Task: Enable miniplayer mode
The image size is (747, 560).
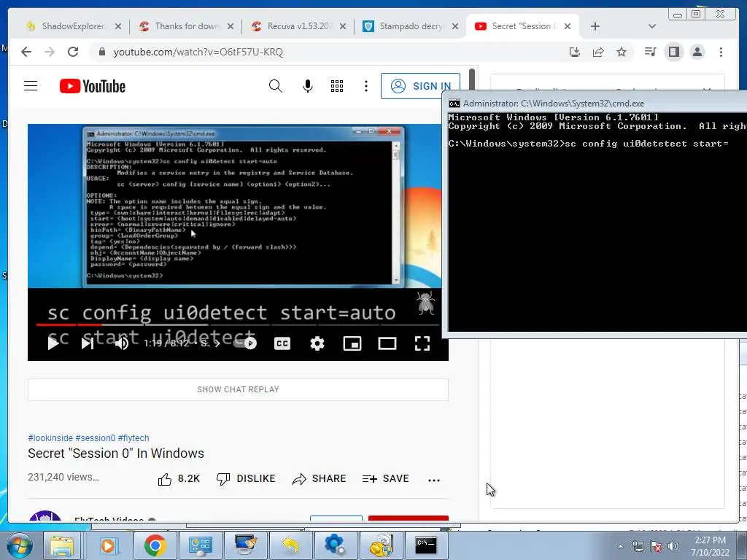Action: coord(352,343)
